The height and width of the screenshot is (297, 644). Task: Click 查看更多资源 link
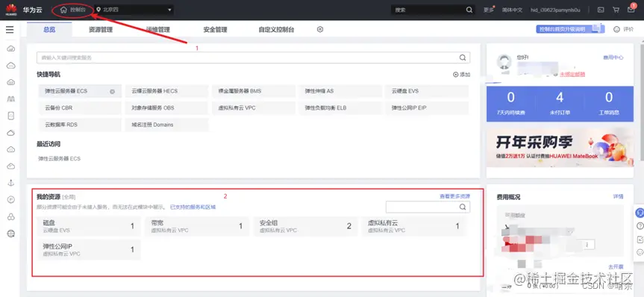coord(454,196)
